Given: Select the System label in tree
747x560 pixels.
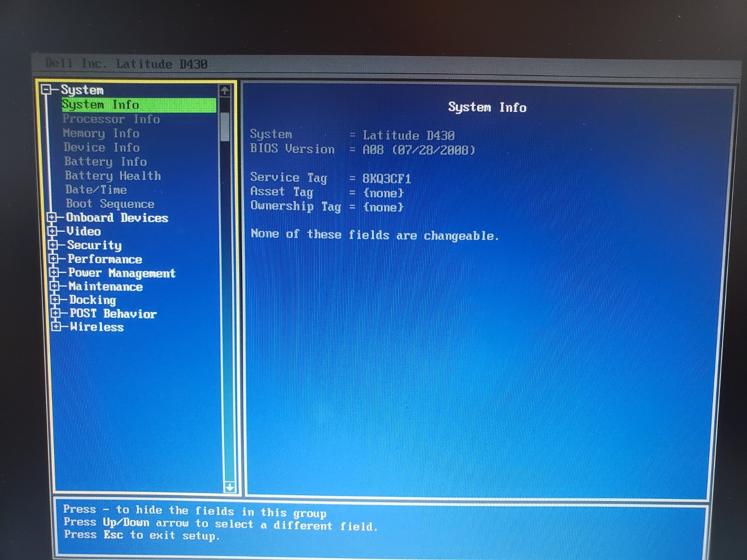Looking at the screenshot, I should pyautogui.click(x=82, y=90).
